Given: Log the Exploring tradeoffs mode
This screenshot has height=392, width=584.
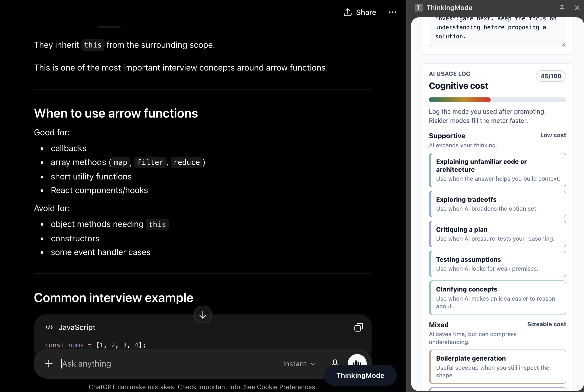Looking at the screenshot, I should (x=497, y=204).
